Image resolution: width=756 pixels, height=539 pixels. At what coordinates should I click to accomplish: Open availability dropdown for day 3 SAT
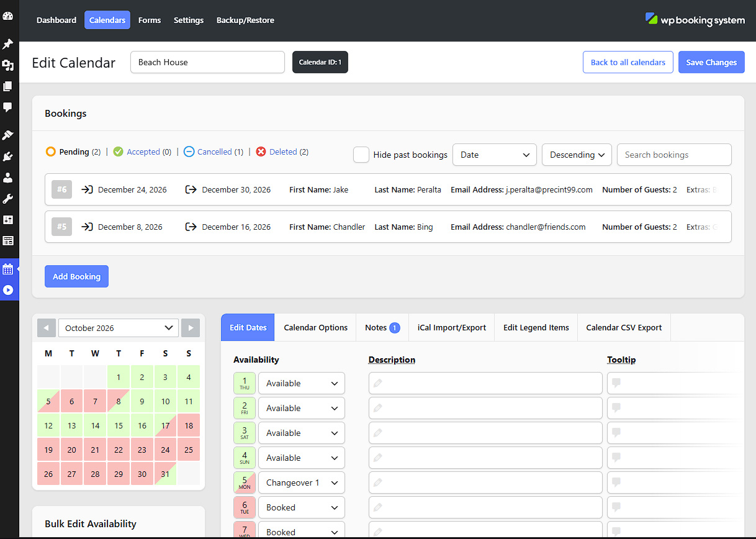(x=302, y=433)
